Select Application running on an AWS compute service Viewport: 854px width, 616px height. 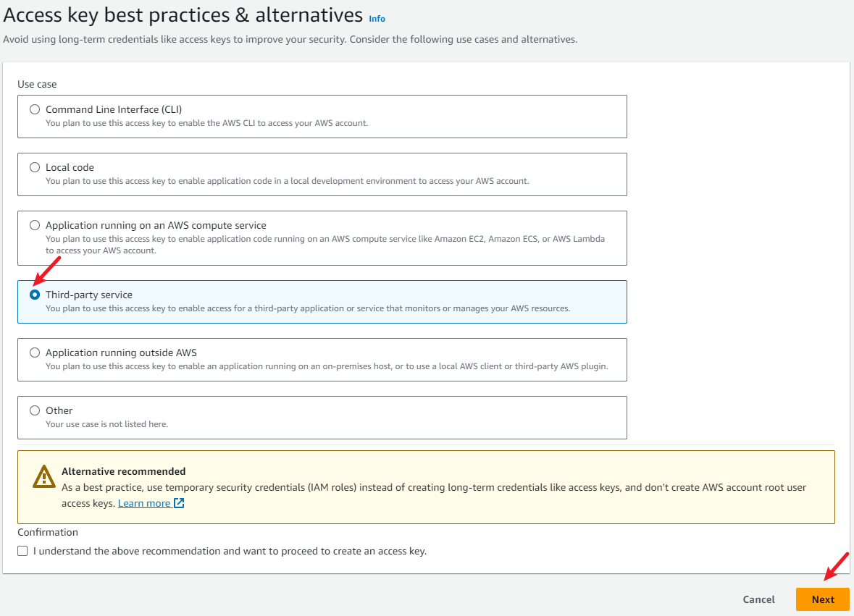[x=35, y=225]
